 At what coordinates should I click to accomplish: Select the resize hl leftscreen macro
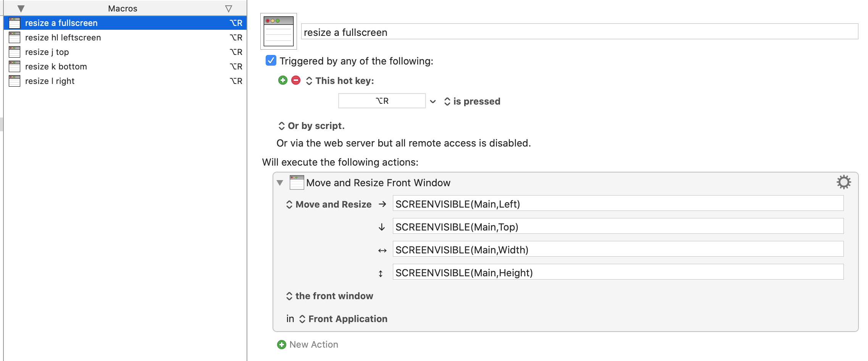point(63,37)
